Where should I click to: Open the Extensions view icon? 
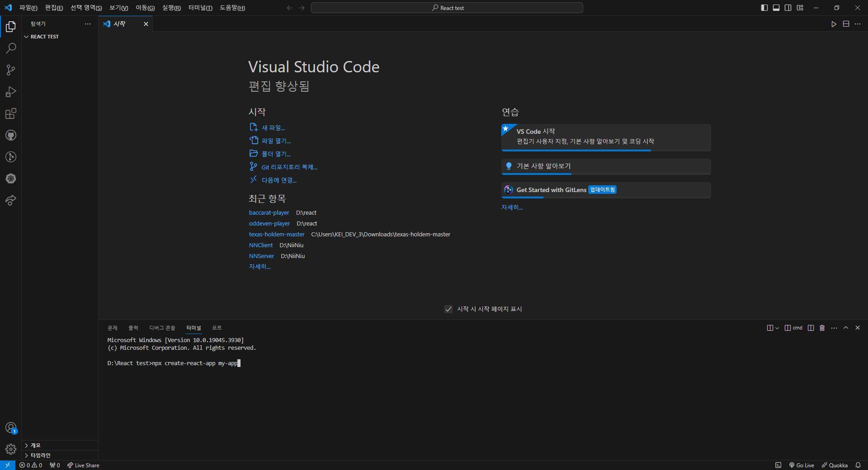click(x=11, y=113)
